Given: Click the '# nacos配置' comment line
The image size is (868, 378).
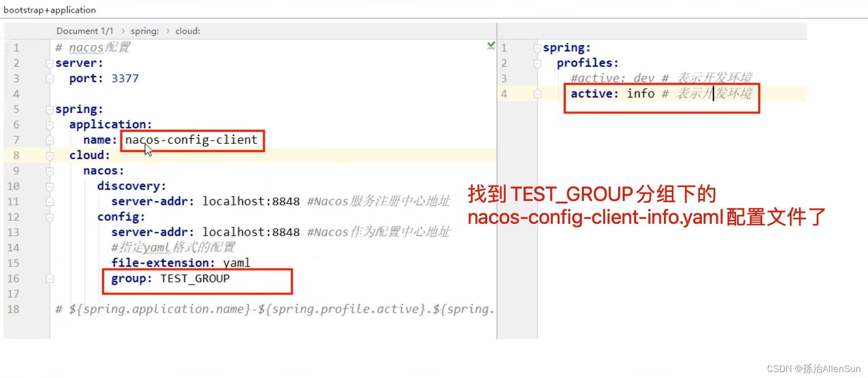Looking at the screenshot, I should click(93, 48).
